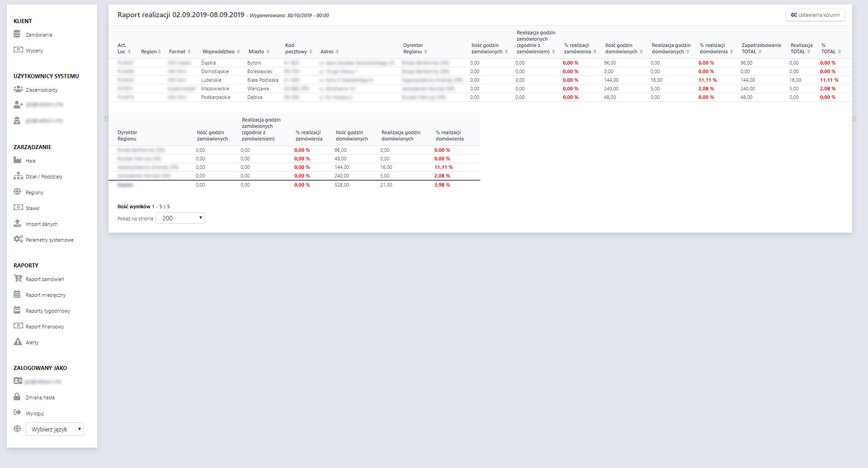Click the Regiony globe icon
The height and width of the screenshot is (468, 868).
click(x=18, y=192)
